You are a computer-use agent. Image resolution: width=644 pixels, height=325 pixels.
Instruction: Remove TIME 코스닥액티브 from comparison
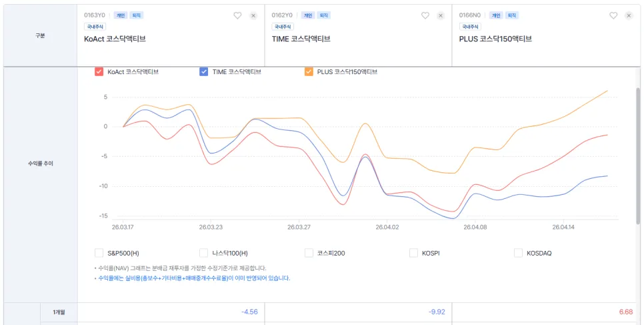tap(441, 15)
